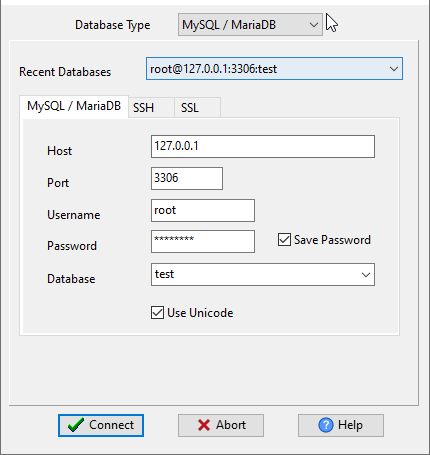
Task: Click the red X icon on Abort
Action: pos(204,425)
